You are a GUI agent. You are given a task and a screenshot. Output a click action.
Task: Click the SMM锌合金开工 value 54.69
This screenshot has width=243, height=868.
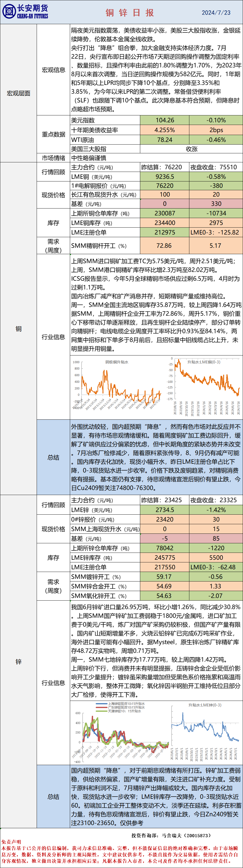pos(165,586)
